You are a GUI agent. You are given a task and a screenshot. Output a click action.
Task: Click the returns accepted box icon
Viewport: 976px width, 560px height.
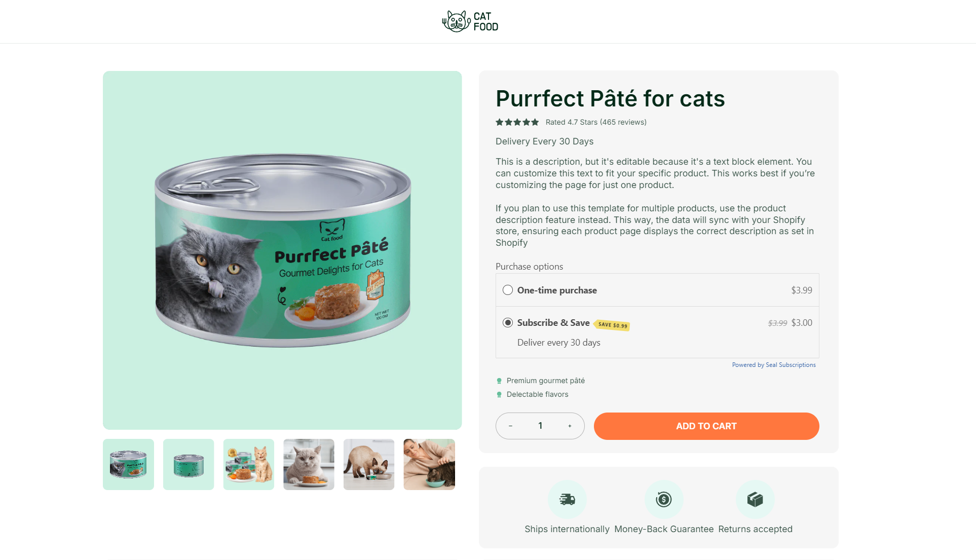[755, 500]
